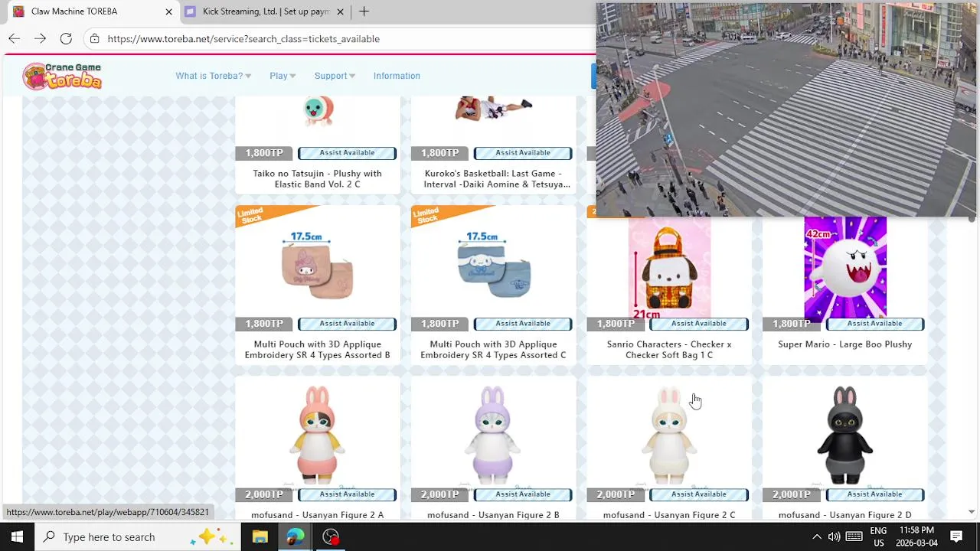Click the mofusand Usanyan Figure 2 D title
The width and height of the screenshot is (980, 551).
click(x=845, y=515)
